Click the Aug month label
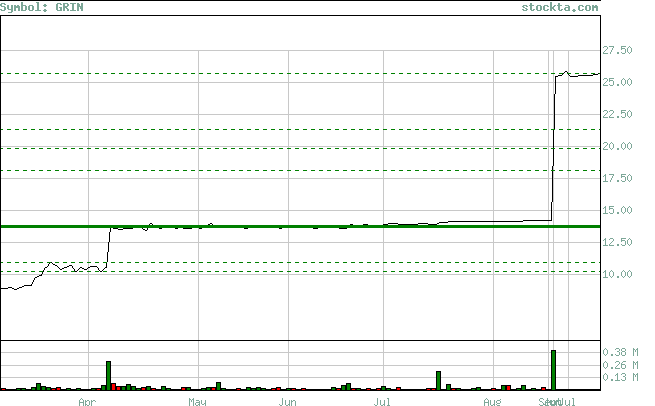 tap(492, 402)
